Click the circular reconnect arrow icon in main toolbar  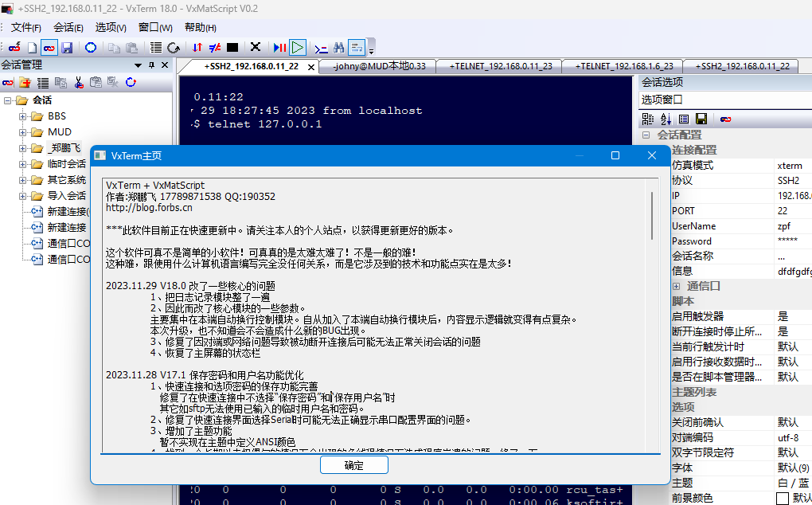(174, 48)
